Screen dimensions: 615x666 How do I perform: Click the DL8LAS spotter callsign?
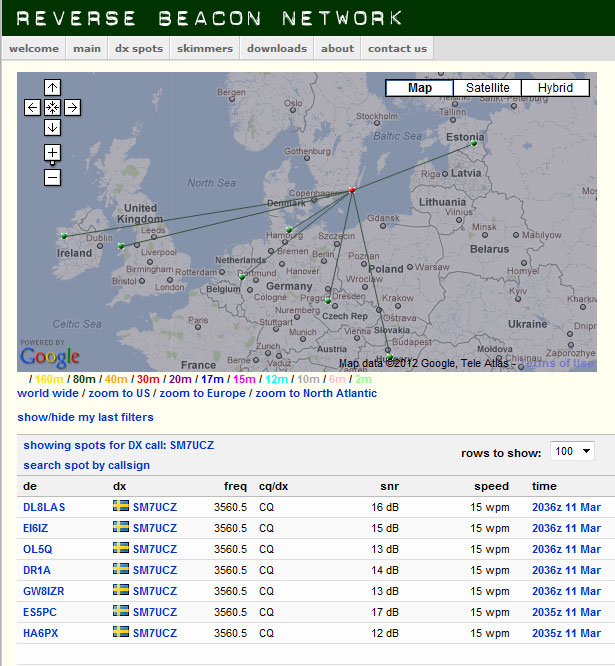[44, 507]
